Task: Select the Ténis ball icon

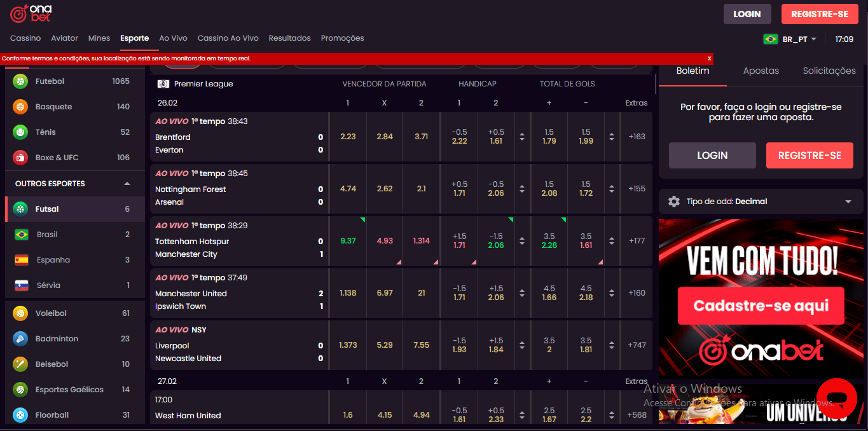Action: point(20,132)
